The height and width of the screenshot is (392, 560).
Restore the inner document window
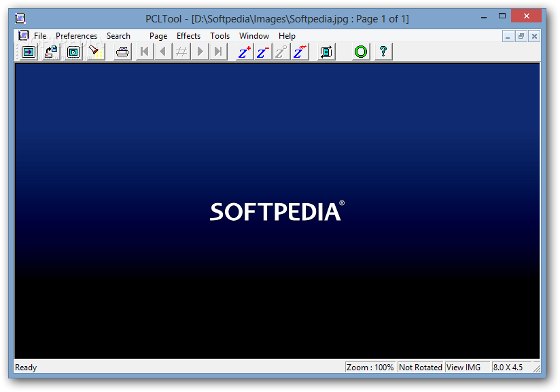(x=521, y=36)
